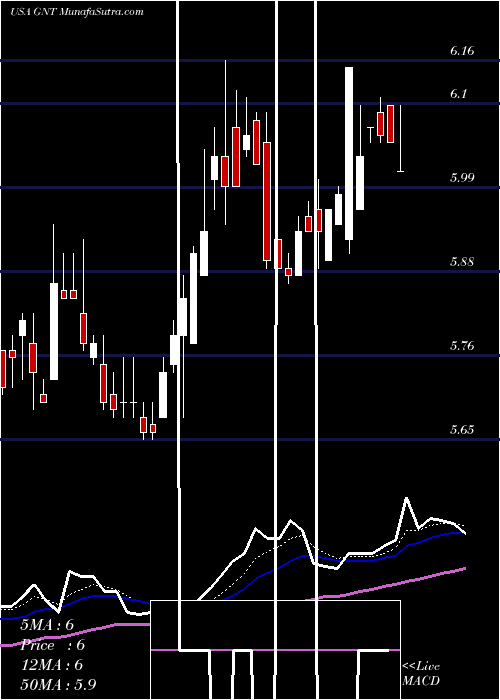
Task: Click the '50MA : 5.9' legend value
Action: coord(58,685)
